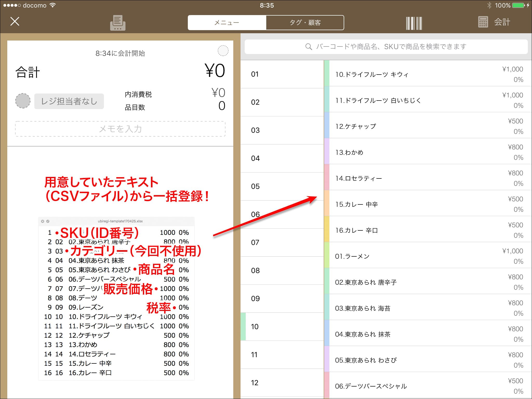Click the magnifier icon in search bar
532x399 pixels.
click(x=309, y=47)
